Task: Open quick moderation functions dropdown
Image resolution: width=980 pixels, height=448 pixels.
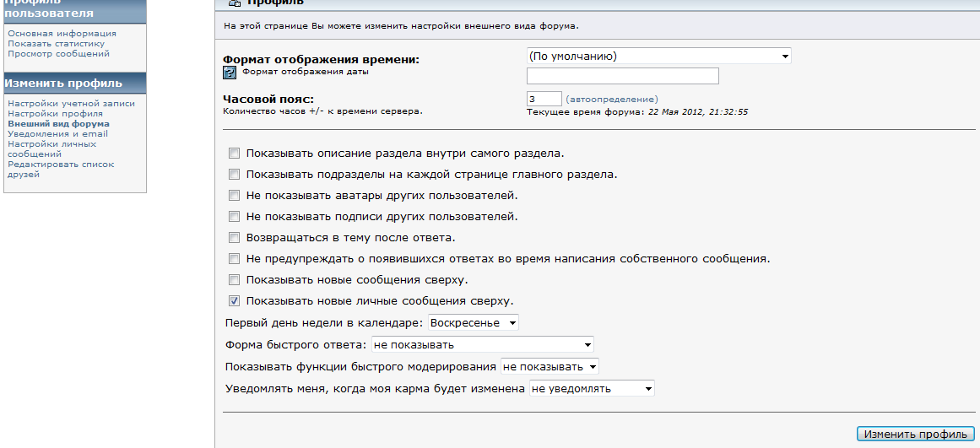Action: pos(550,366)
